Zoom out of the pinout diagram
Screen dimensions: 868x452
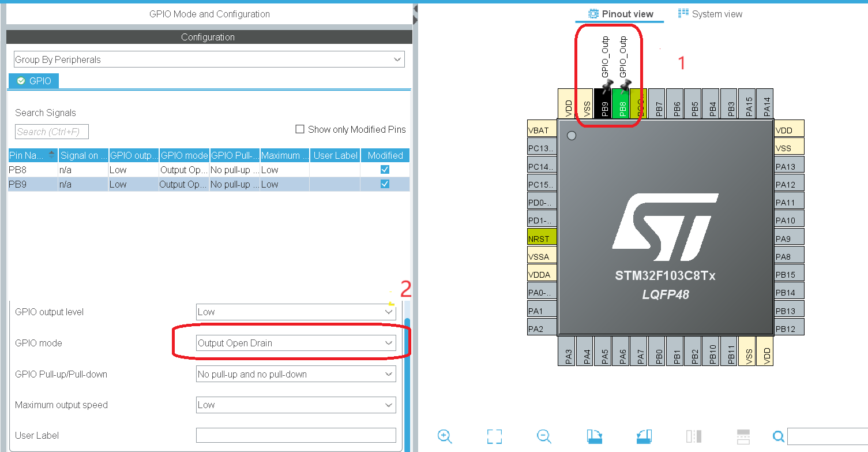[x=543, y=437]
